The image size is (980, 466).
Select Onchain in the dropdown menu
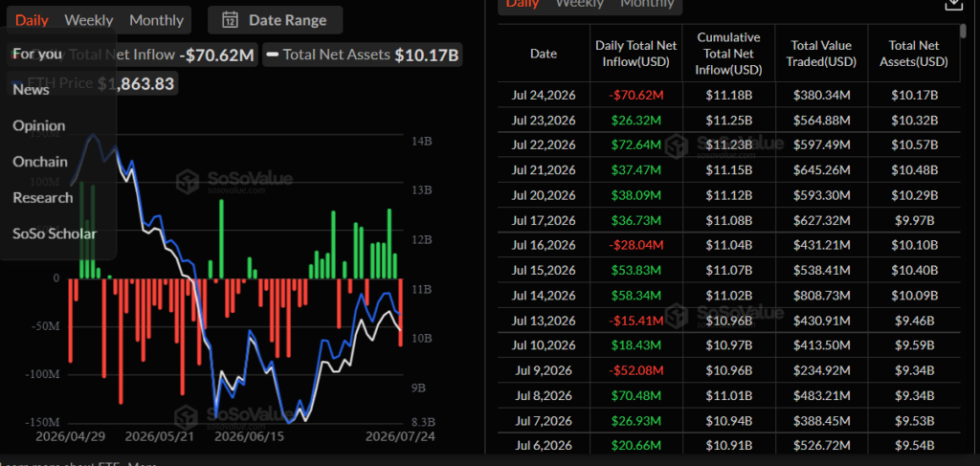(x=40, y=162)
